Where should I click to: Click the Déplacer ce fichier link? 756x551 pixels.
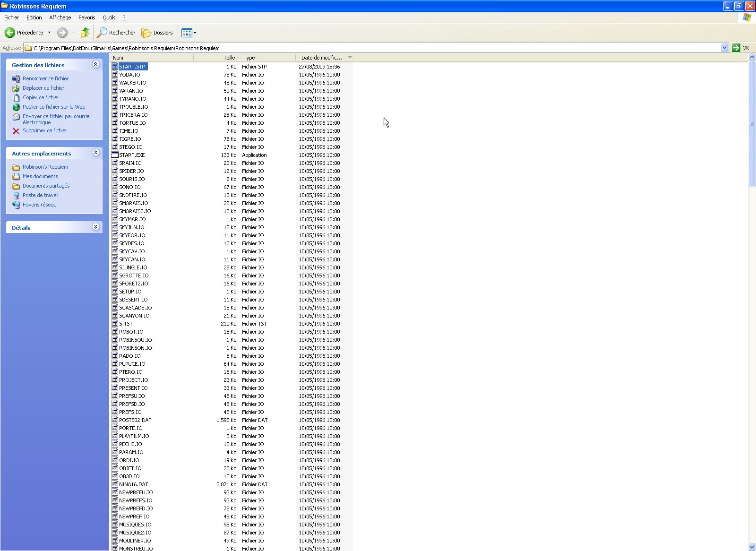(x=43, y=88)
